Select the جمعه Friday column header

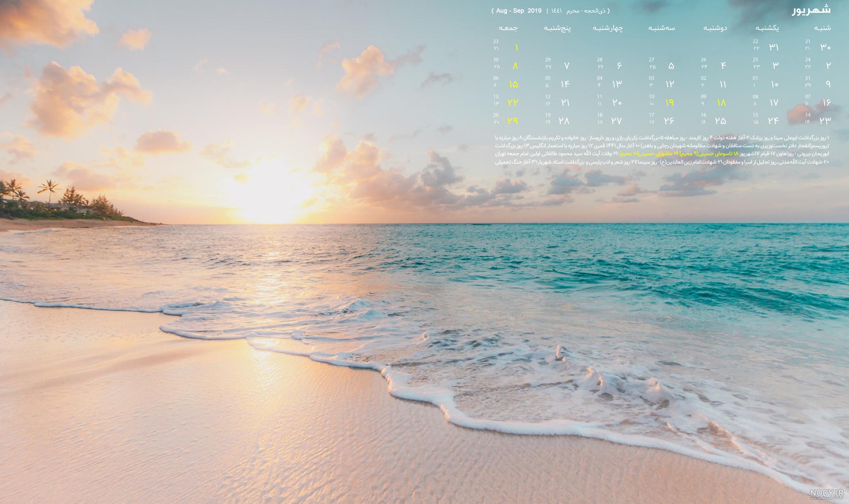click(x=508, y=28)
